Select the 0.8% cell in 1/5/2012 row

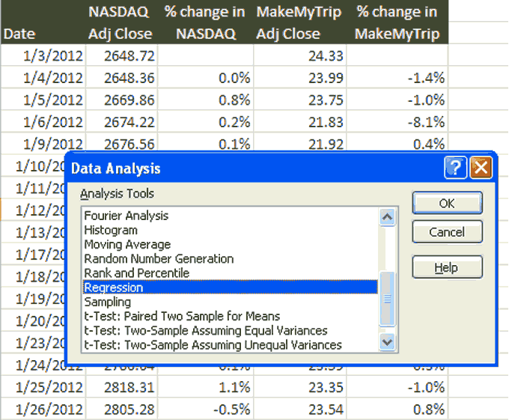click(205, 100)
